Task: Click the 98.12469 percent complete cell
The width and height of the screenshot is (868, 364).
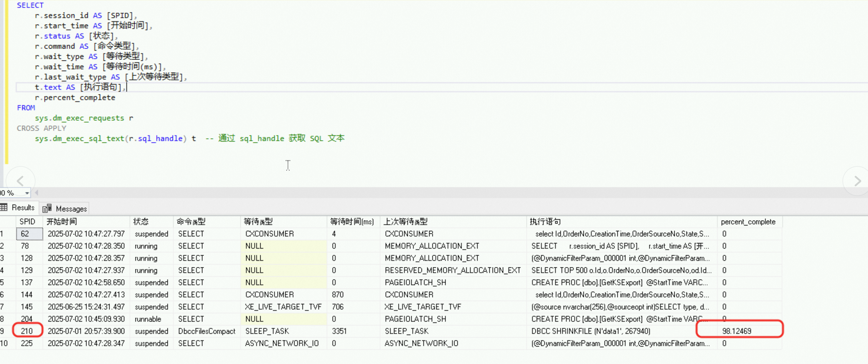Action: pyautogui.click(x=737, y=331)
